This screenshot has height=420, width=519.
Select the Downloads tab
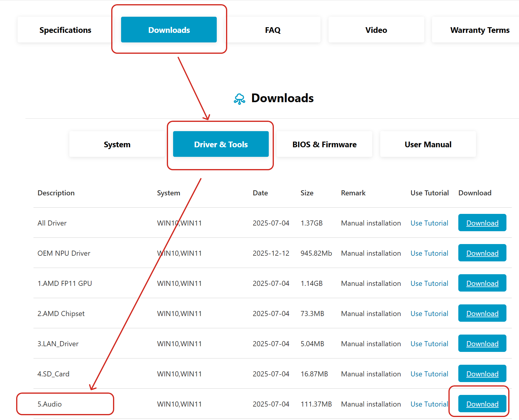point(169,30)
